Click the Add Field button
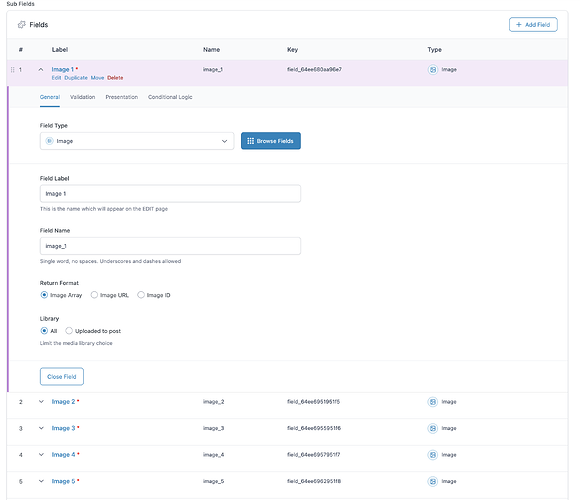 pos(533,25)
